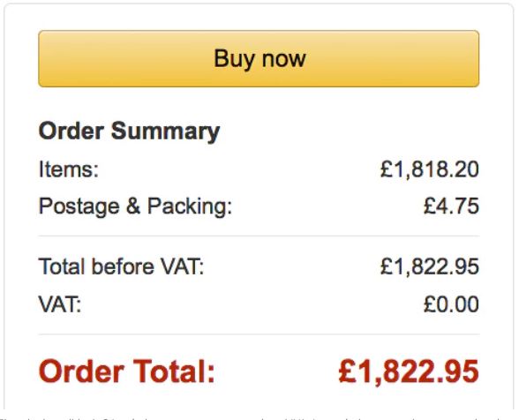
Task: Click blank space between Buy now and Order Summary
Action: pyautogui.click(x=259, y=103)
